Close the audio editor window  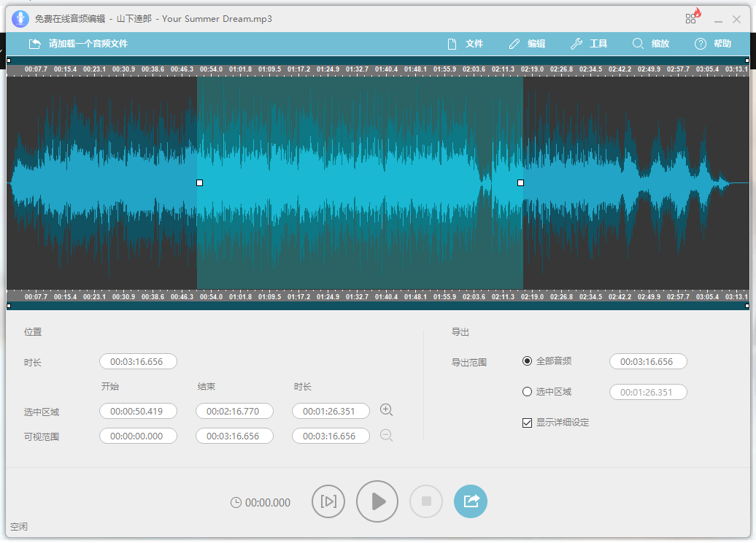pos(737,19)
